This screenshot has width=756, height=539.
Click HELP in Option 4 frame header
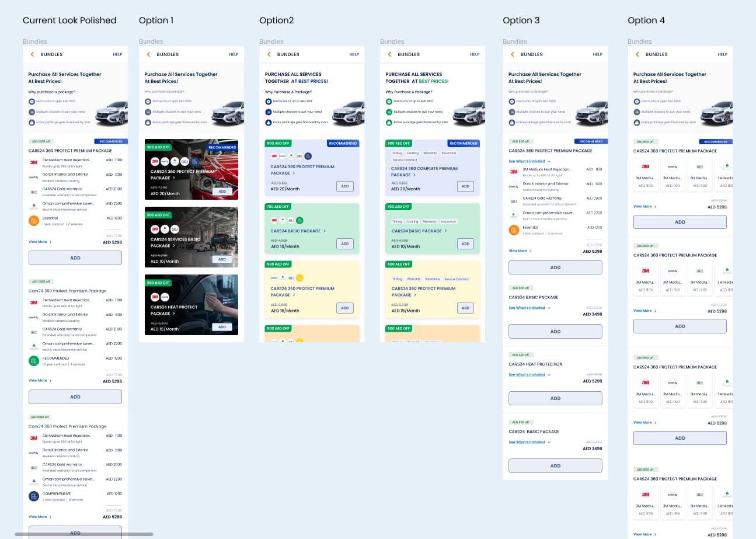coord(722,54)
